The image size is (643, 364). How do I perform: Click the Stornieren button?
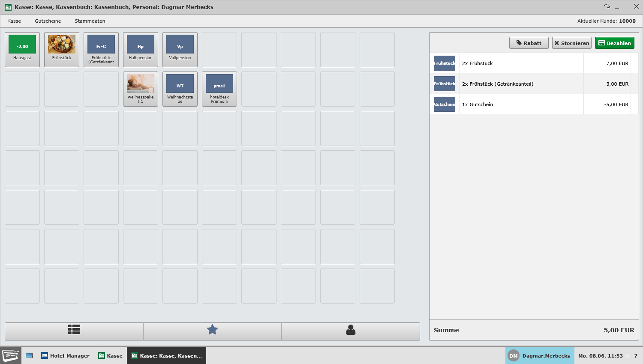pos(572,43)
